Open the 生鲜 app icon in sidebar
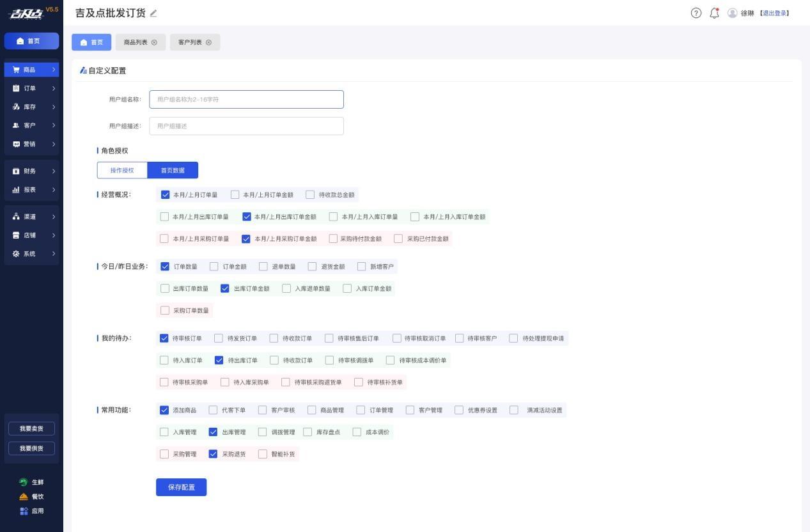Image resolution: width=810 pixels, height=532 pixels. 24,482
